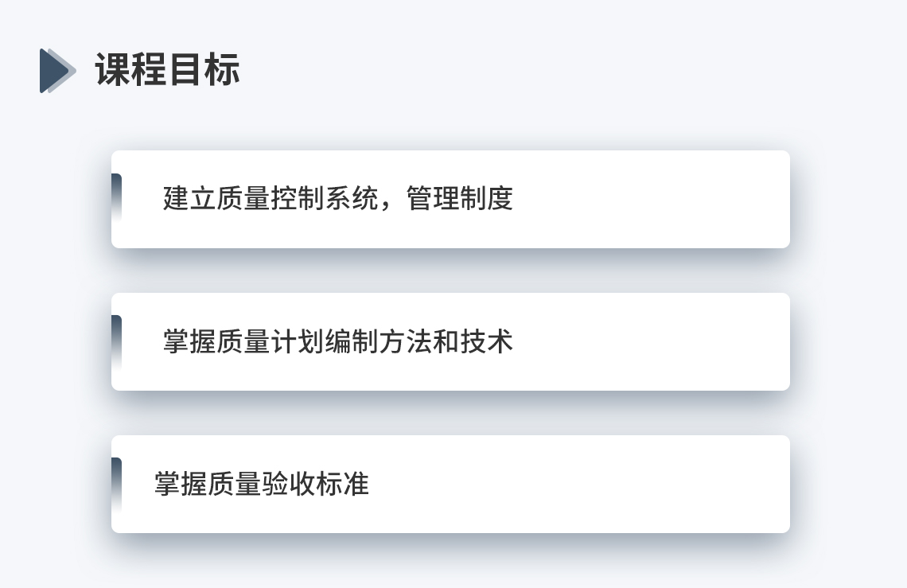Click the shadowed gap between second and third cards
The image size is (907, 588).
(x=450, y=413)
